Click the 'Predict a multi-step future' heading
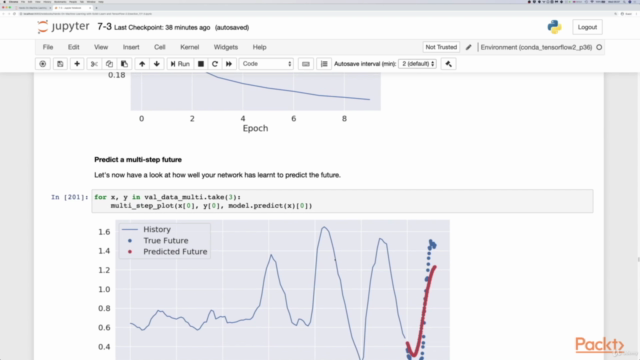 click(x=138, y=160)
